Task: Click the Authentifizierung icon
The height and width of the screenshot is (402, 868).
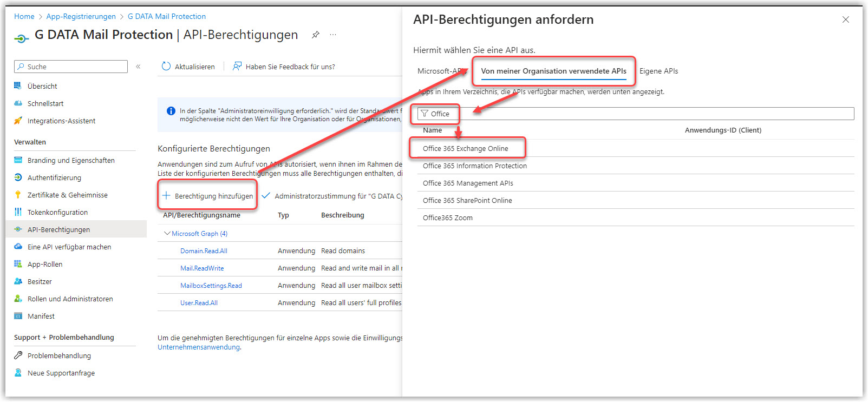Action: tap(18, 177)
